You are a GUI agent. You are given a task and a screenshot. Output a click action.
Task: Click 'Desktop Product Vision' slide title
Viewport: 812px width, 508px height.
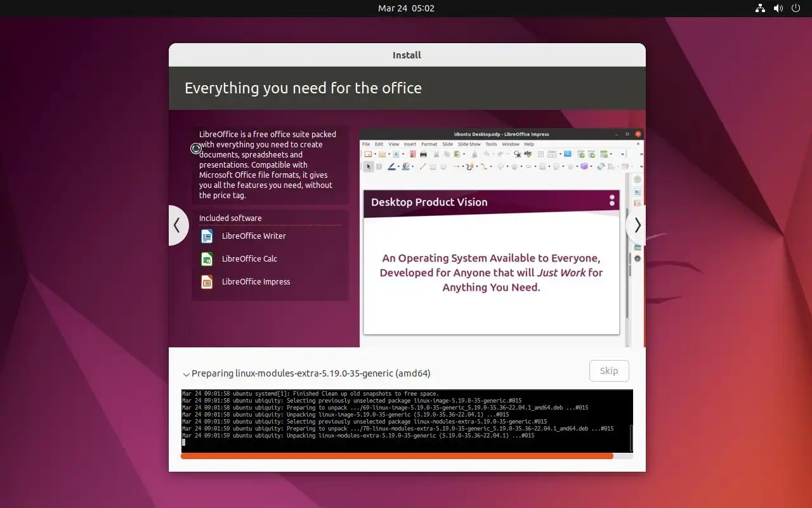pyautogui.click(x=429, y=202)
